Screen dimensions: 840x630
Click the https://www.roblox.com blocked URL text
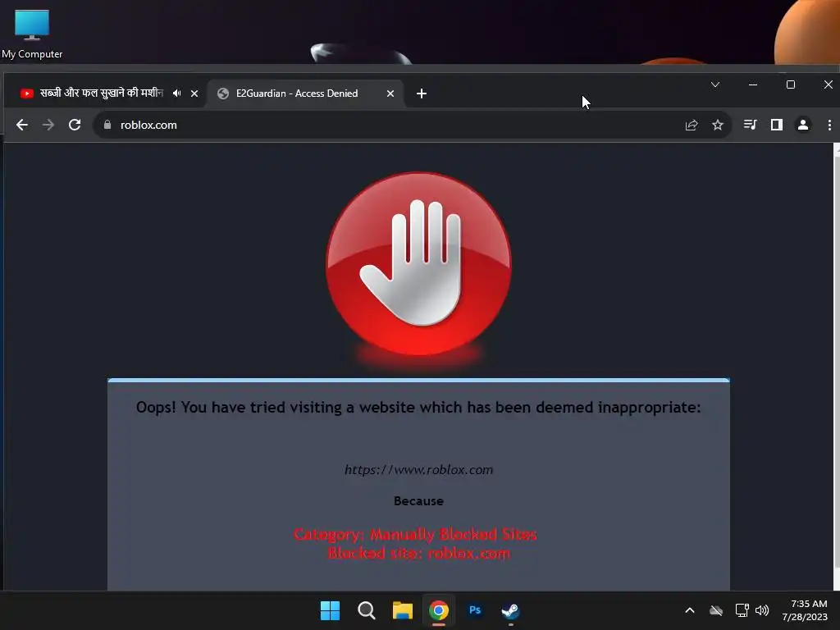418,470
